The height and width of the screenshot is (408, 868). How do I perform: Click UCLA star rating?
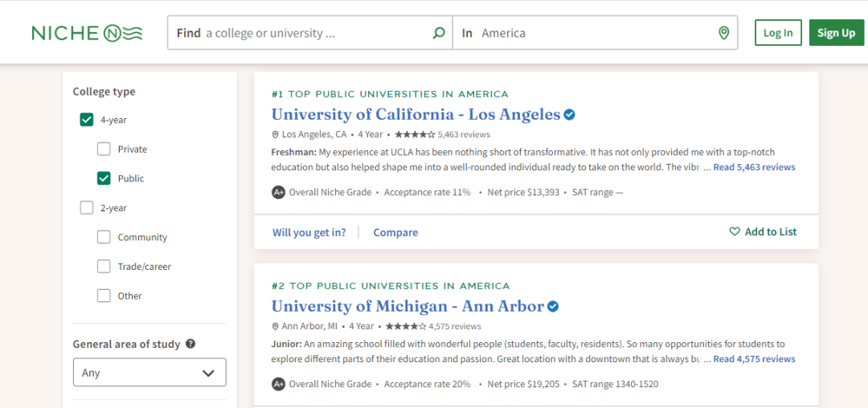[x=415, y=134]
